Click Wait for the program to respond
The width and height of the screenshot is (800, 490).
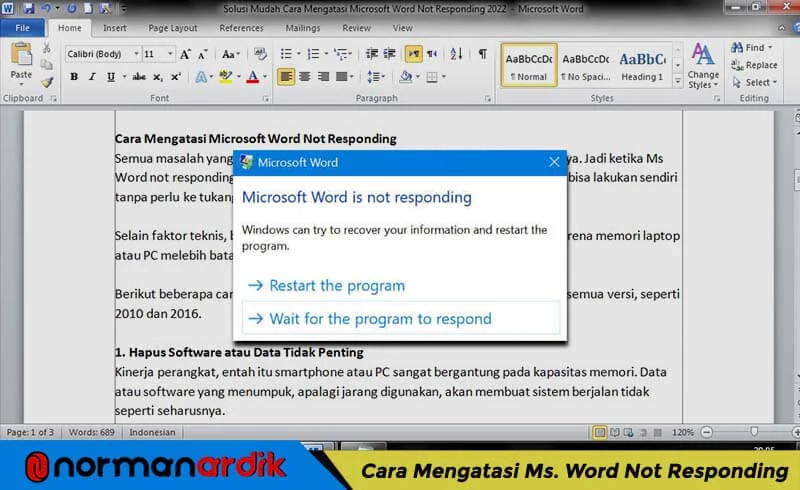click(401, 318)
